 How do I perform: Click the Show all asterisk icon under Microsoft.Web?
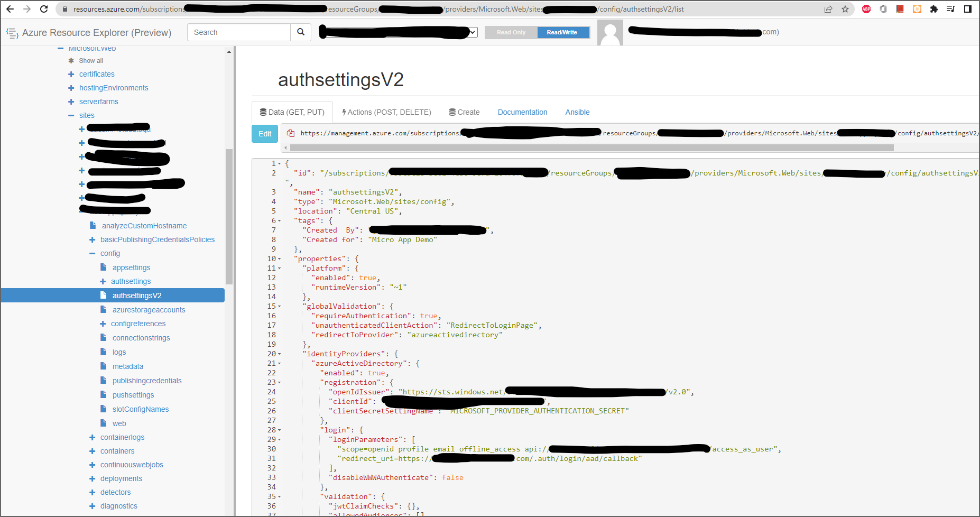click(71, 60)
